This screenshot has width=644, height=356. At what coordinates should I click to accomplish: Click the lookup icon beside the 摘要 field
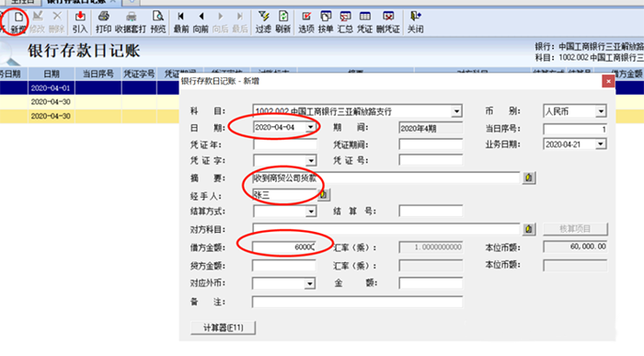point(529,178)
